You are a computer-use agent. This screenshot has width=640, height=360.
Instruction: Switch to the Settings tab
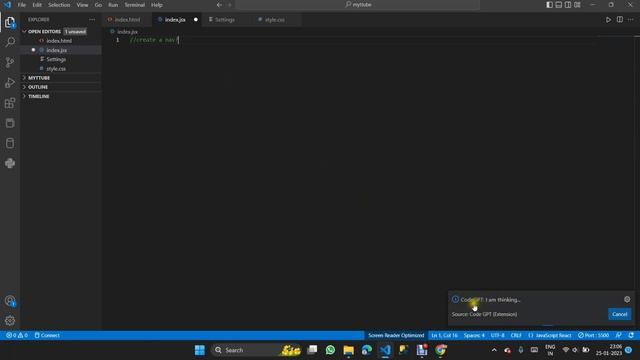[224, 20]
